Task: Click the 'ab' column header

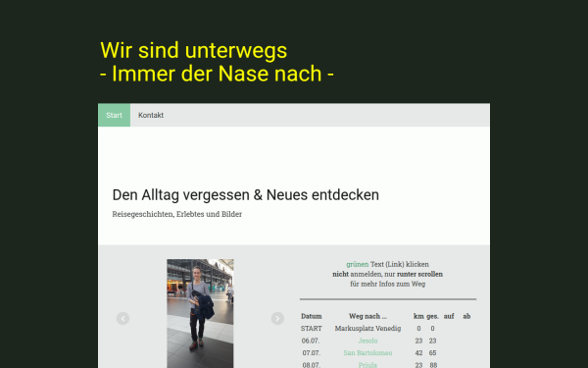Action: coord(466,316)
